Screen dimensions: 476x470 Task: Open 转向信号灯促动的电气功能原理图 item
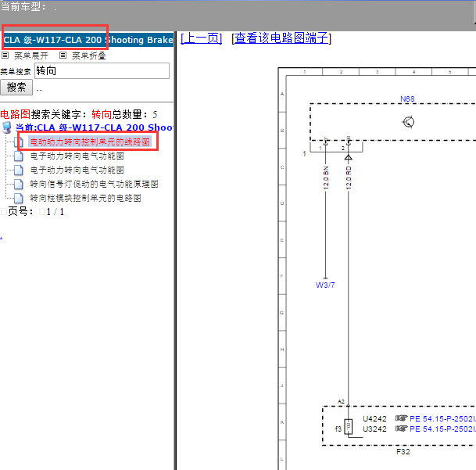94,184
